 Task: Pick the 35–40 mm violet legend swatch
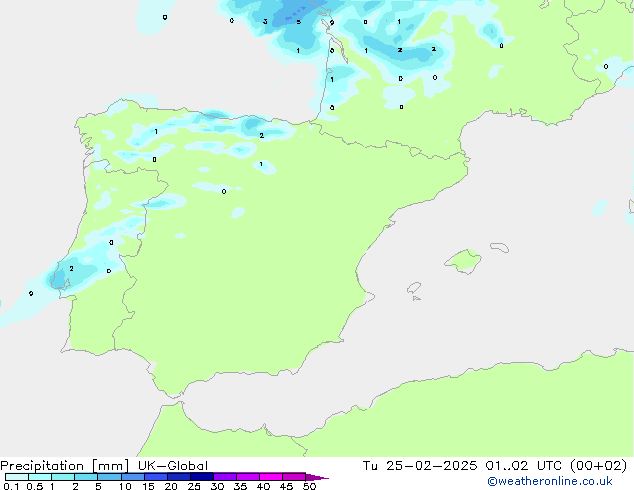click(x=248, y=477)
